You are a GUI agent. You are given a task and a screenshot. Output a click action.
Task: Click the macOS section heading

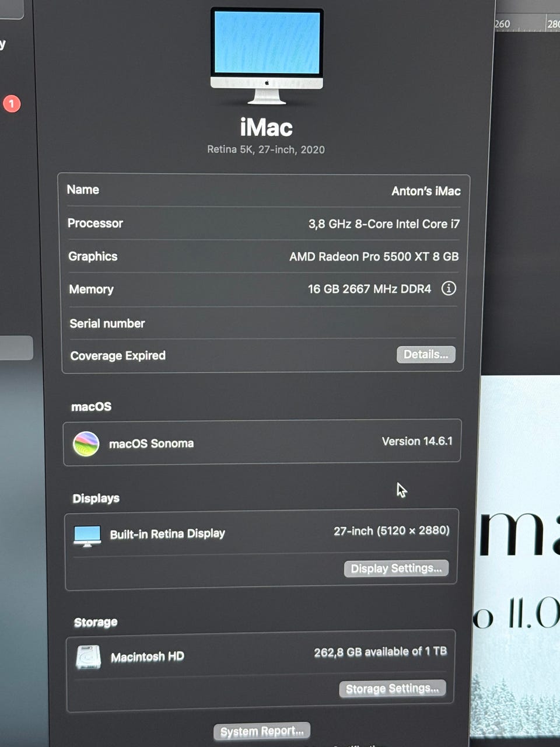91,407
